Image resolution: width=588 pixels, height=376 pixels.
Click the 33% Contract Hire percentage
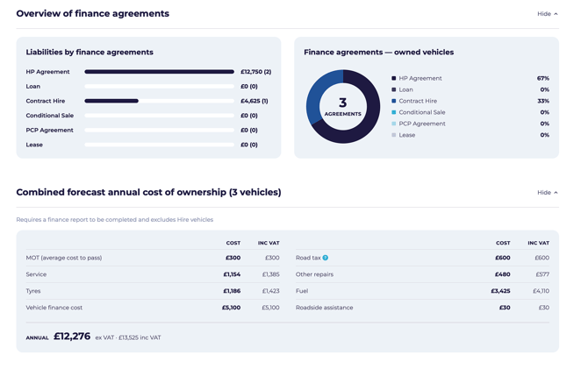pos(543,101)
